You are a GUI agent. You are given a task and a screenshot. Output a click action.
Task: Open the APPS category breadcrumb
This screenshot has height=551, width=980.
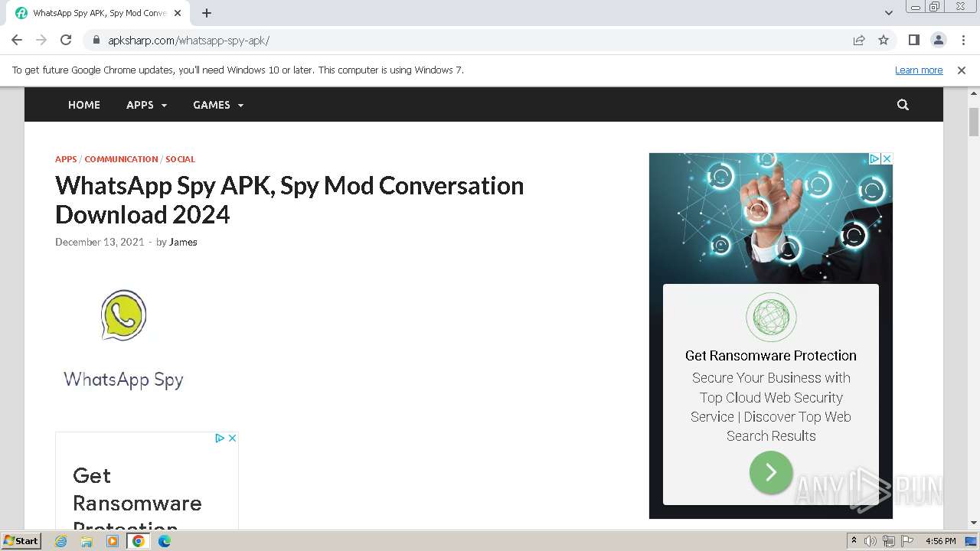click(66, 159)
